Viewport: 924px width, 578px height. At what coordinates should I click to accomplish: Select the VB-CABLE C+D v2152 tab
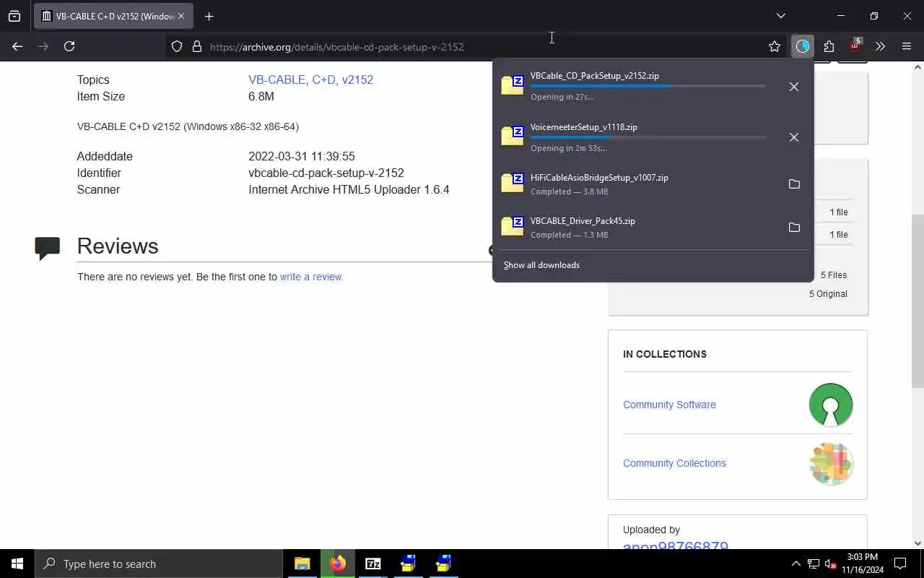(x=113, y=16)
